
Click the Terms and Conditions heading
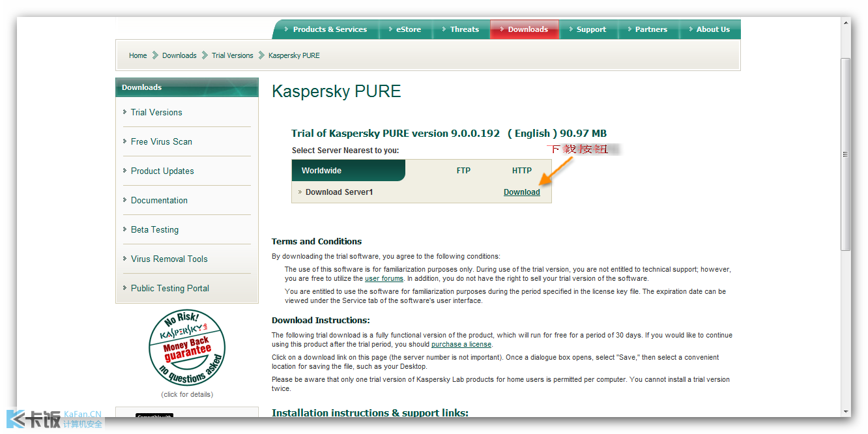pos(317,242)
